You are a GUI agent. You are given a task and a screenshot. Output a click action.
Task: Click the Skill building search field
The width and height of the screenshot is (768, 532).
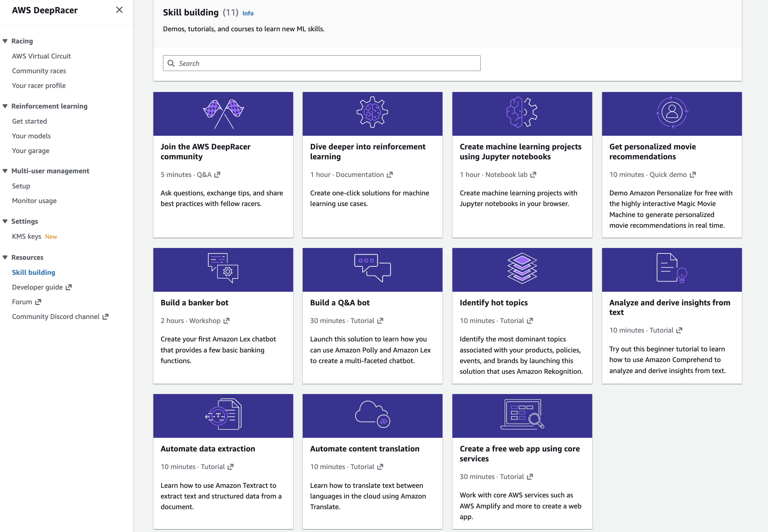point(321,63)
